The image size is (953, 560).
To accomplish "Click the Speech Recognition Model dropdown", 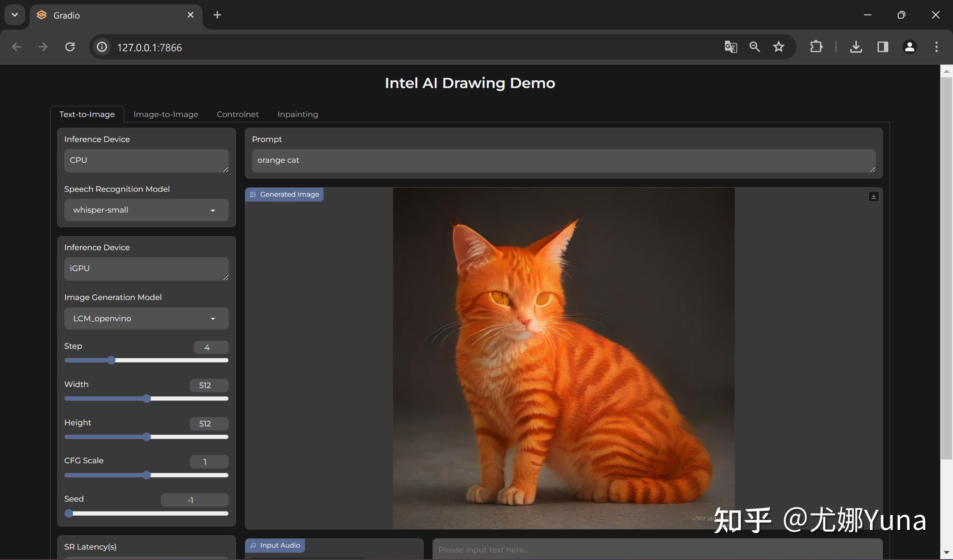I will pos(146,209).
